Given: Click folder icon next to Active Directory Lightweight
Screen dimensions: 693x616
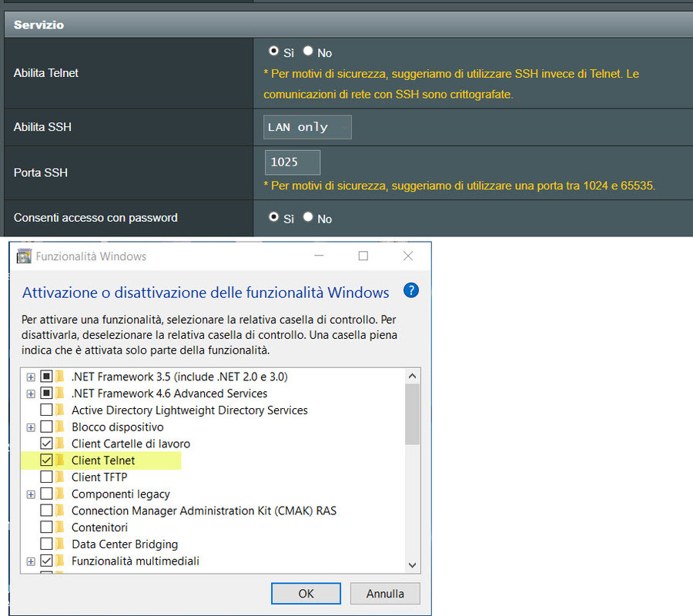Looking at the screenshot, I should click(x=60, y=410).
